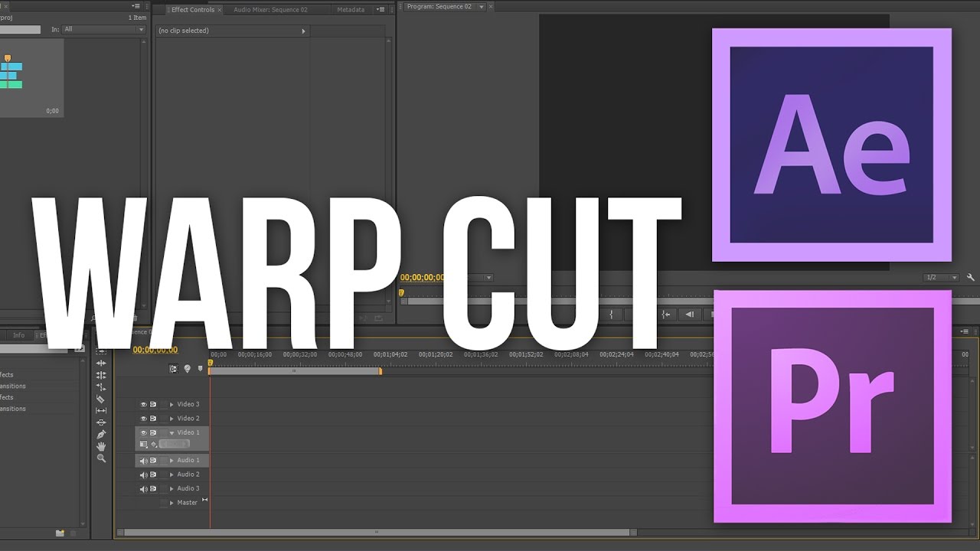The image size is (980, 551).
Task: Click the Program monitor playhead marker
Action: pos(401,292)
